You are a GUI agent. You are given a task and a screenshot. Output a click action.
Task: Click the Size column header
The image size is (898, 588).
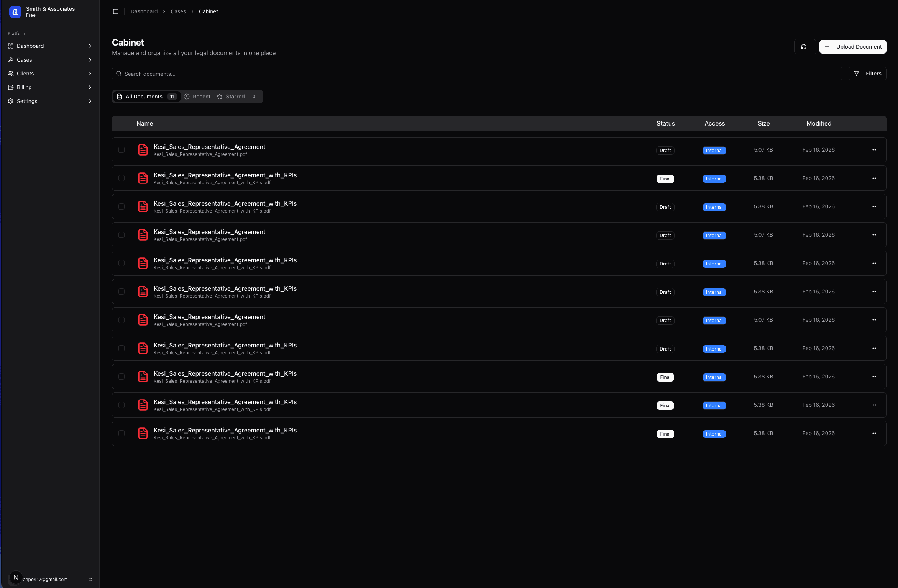pos(763,123)
